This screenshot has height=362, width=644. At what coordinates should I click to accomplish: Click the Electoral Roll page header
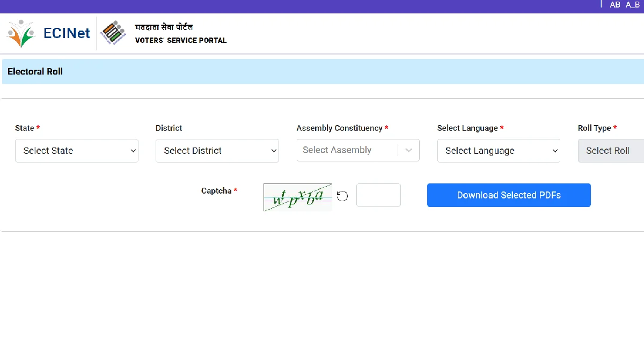point(34,71)
